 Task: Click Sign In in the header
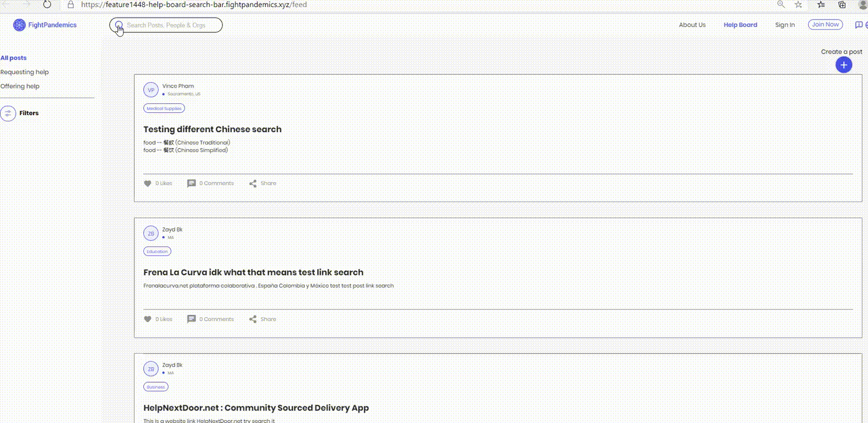click(x=785, y=25)
